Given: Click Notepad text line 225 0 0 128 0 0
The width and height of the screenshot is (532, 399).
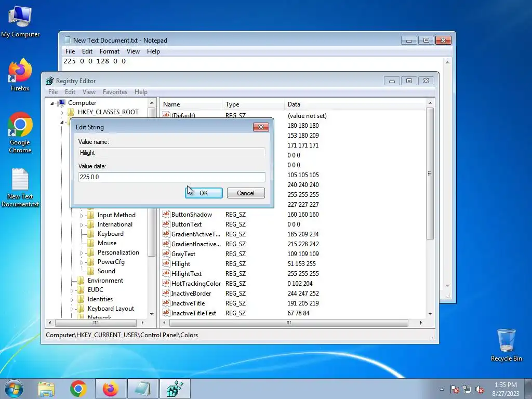Looking at the screenshot, I should point(95,61).
